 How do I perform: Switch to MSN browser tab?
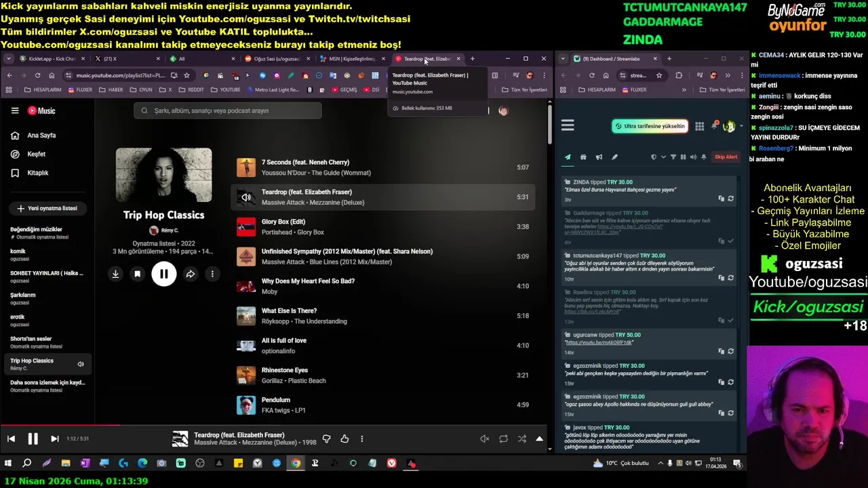[351, 59]
